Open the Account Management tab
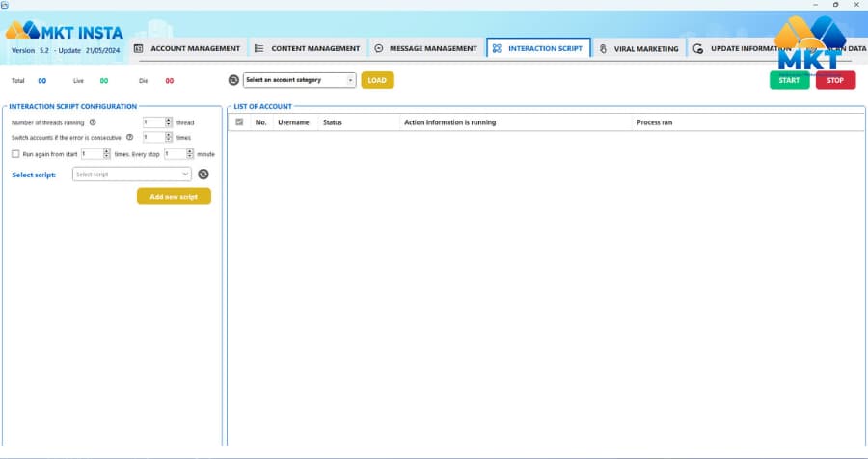 pos(188,49)
